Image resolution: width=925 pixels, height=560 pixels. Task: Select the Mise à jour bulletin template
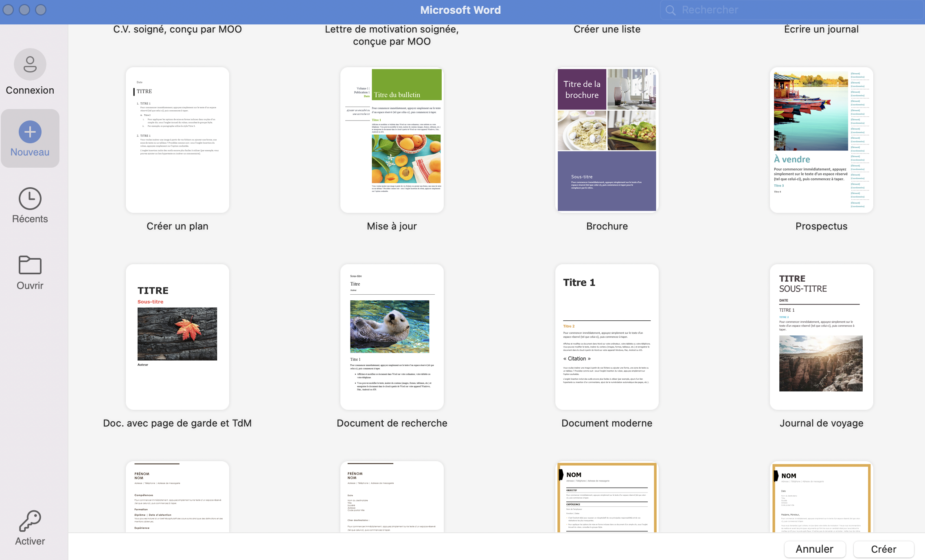pyautogui.click(x=392, y=140)
